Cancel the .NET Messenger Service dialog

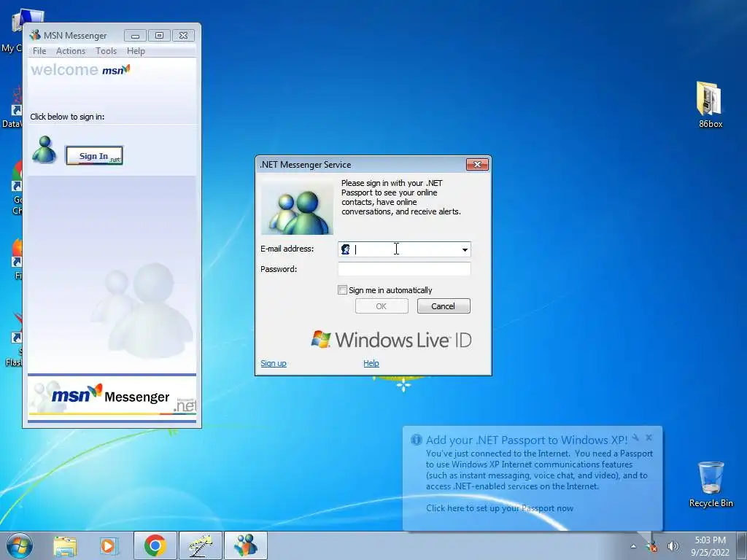click(x=444, y=306)
